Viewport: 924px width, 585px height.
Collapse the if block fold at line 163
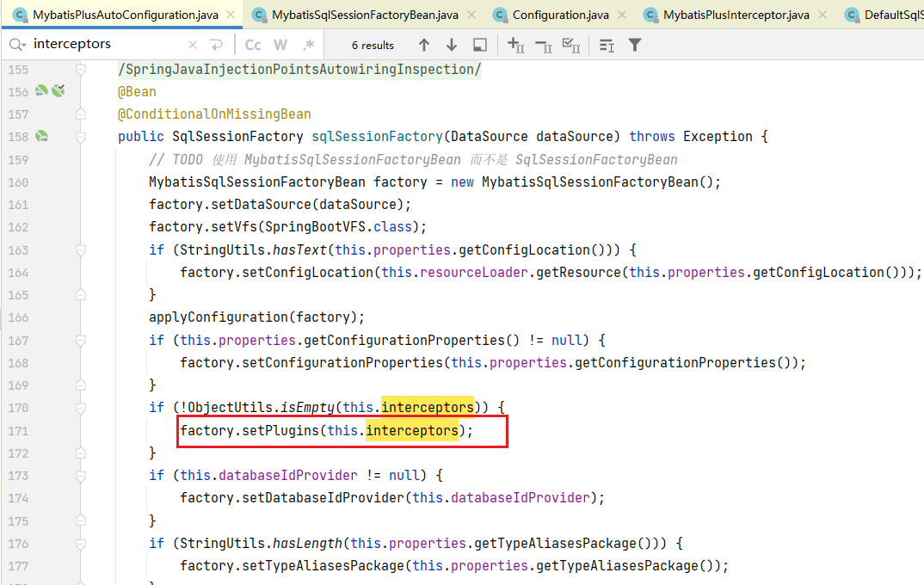80,250
